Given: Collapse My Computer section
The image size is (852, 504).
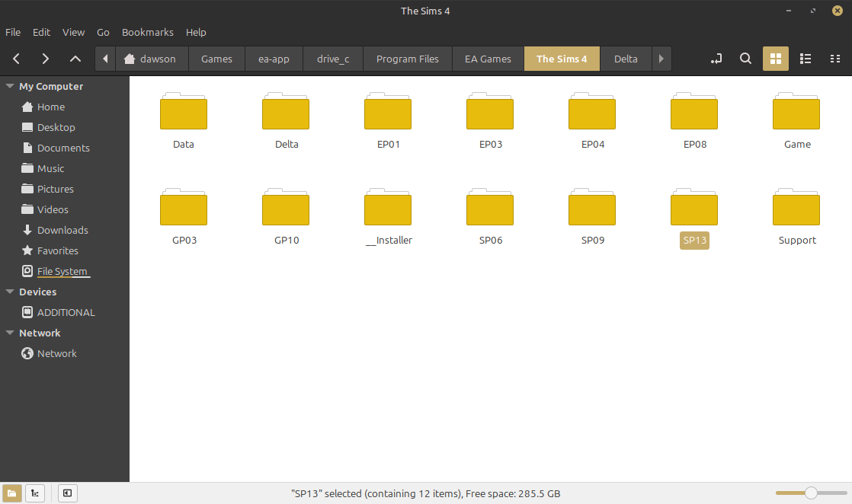Looking at the screenshot, I should tap(10, 87).
